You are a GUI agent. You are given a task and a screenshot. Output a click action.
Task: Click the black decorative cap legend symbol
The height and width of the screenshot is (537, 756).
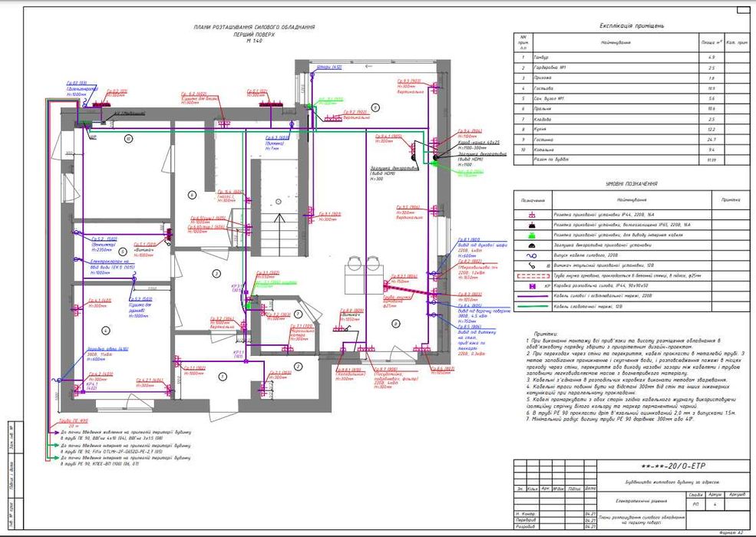(x=533, y=245)
